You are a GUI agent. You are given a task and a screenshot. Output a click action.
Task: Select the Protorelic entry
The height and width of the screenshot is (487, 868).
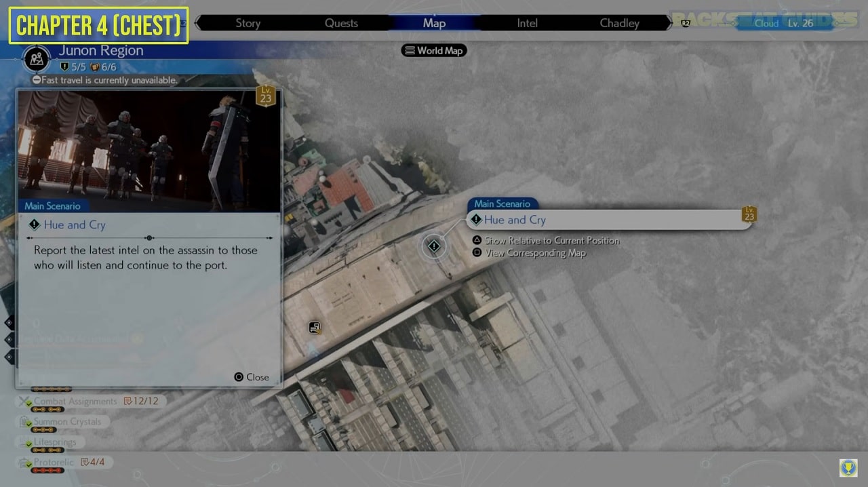coord(64,463)
